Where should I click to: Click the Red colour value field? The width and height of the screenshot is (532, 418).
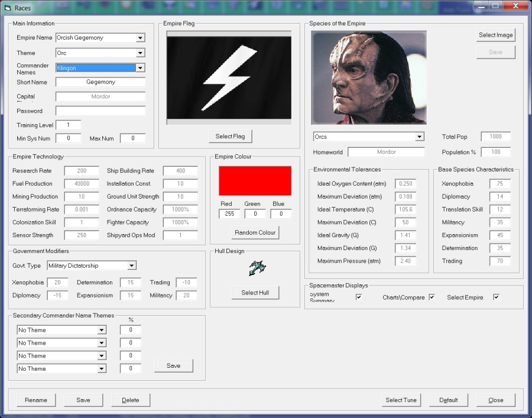tap(229, 214)
